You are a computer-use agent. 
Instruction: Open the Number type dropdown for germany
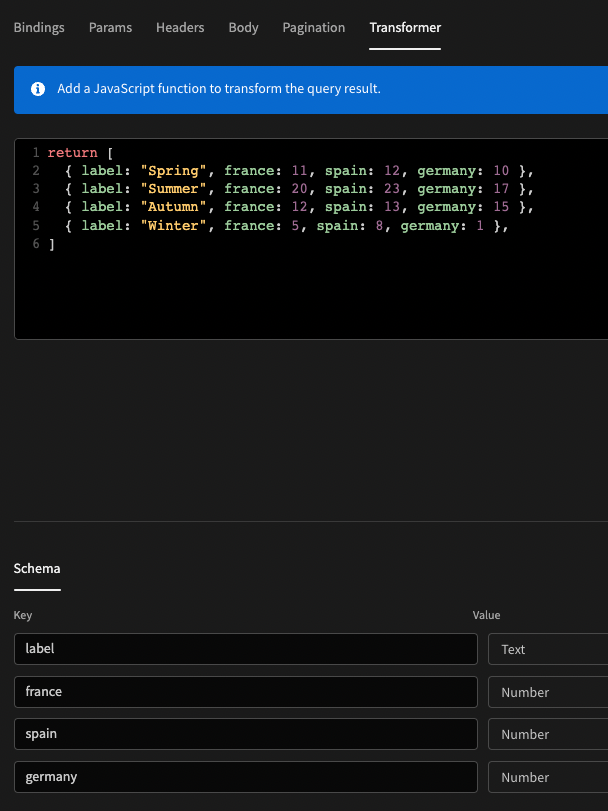point(548,777)
